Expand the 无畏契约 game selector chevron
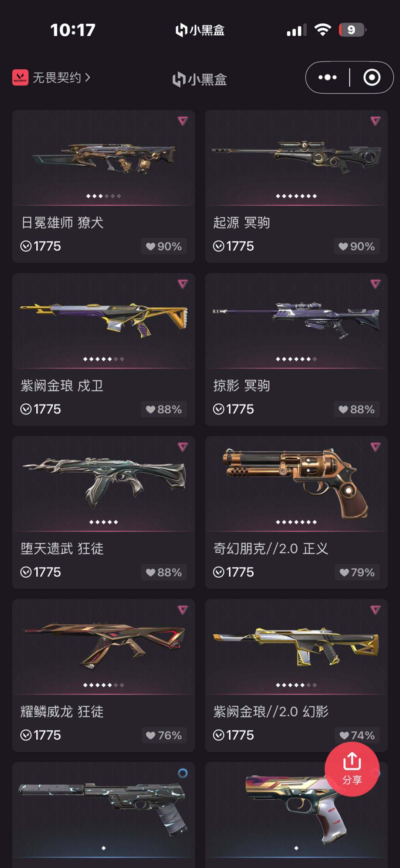This screenshot has height=868, width=400. click(88, 77)
